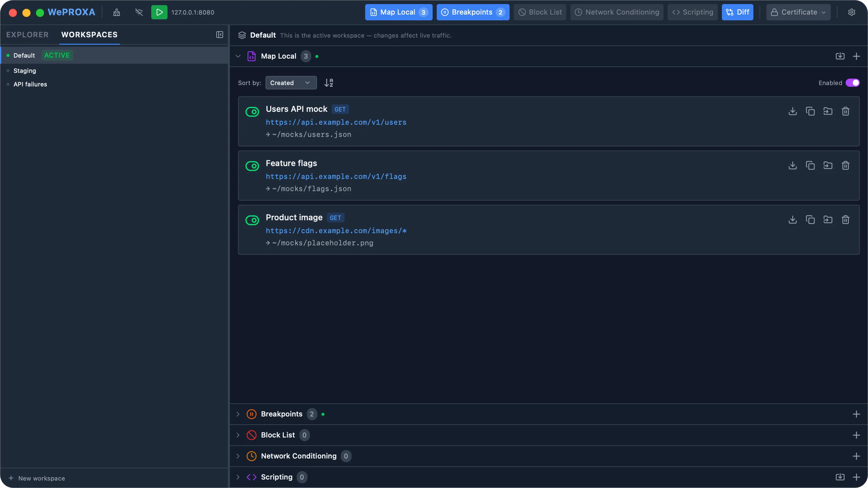Click the Product image rule title
The image size is (868, 488).
click(x=294, y=218)
